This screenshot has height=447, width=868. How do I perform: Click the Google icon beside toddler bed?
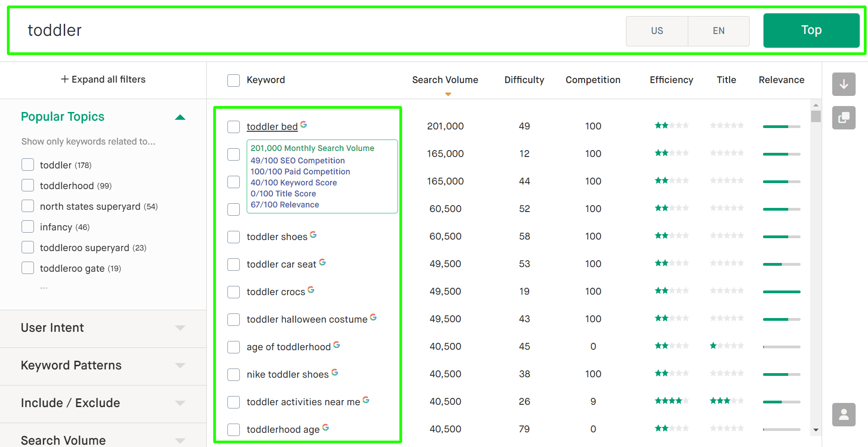click(x=304, y=123)
